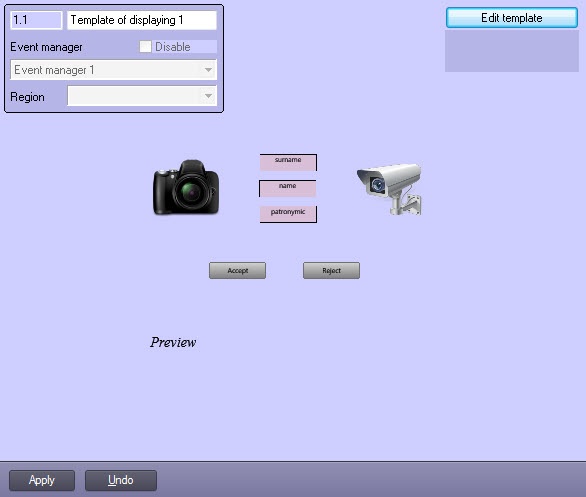Click the Preview label text

point(173,342)
